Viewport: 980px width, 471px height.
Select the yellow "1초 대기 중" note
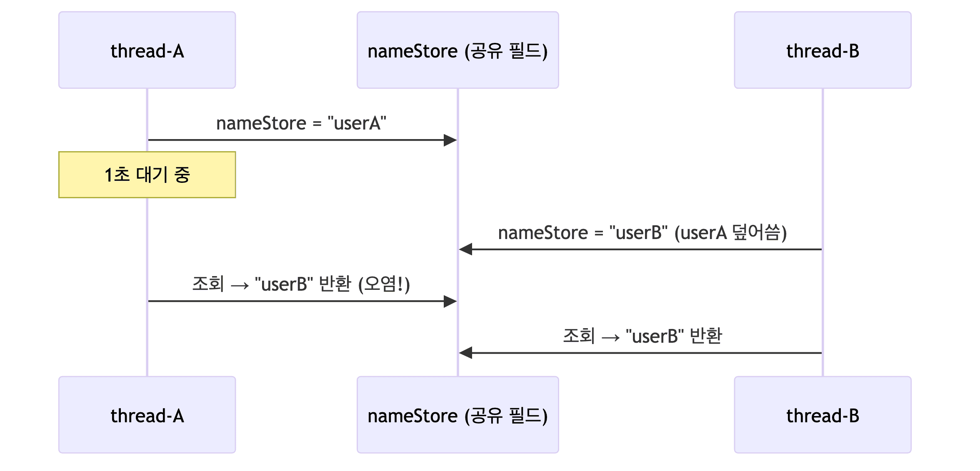(x=147, y=174)
